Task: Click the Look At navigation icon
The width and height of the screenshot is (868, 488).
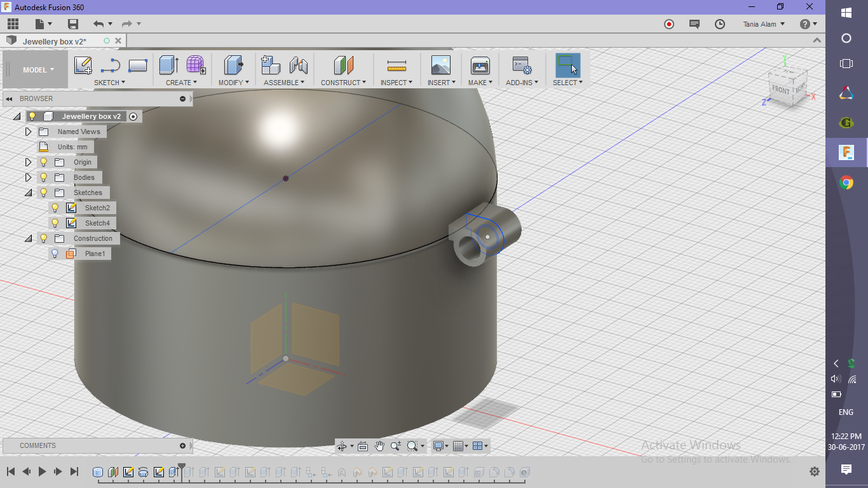Action: (x=363, y=446)
